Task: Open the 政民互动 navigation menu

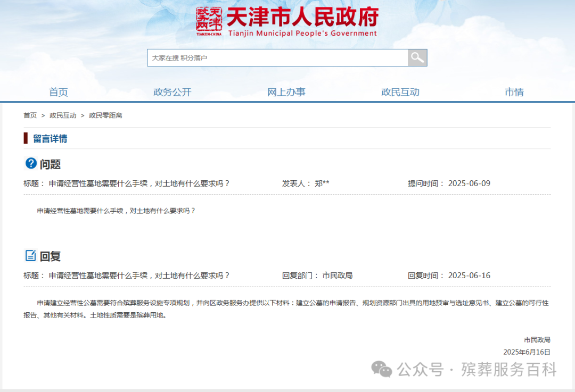Action: point(400,91)
